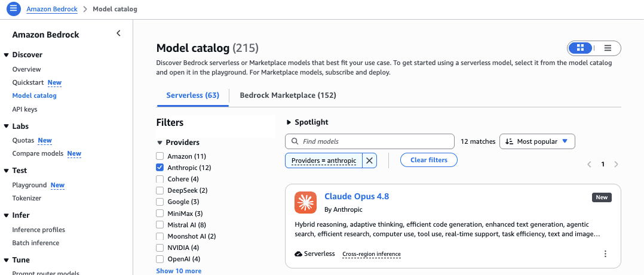The height and width of the screenshot is (275, 644).
Task: Open the Claude Opus 4.8 actions menu
Action: pyautogui.click(x=605, y=254)
